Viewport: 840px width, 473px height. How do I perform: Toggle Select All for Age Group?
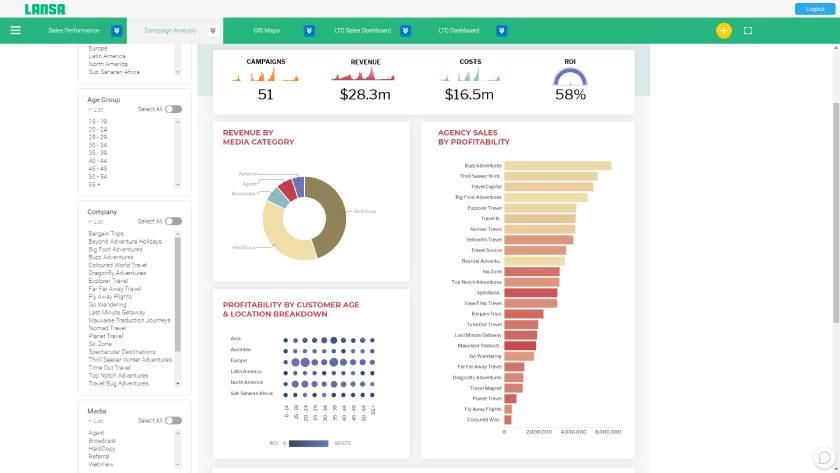click(x=173, y=109)
